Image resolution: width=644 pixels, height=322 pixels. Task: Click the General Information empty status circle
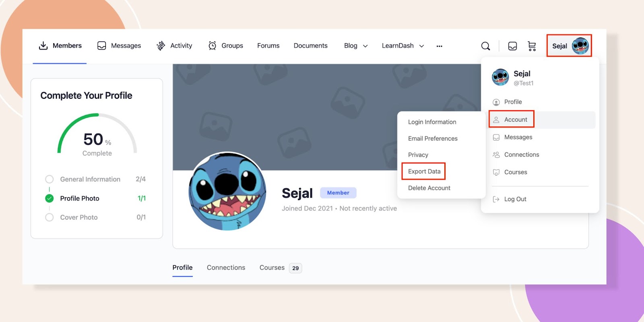pos(50,179)
